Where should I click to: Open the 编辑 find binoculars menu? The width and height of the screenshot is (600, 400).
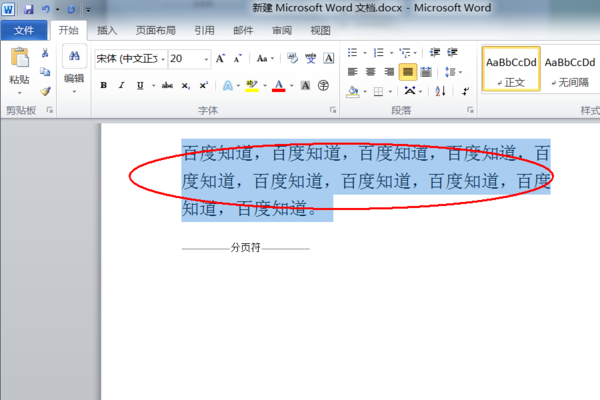74,69
